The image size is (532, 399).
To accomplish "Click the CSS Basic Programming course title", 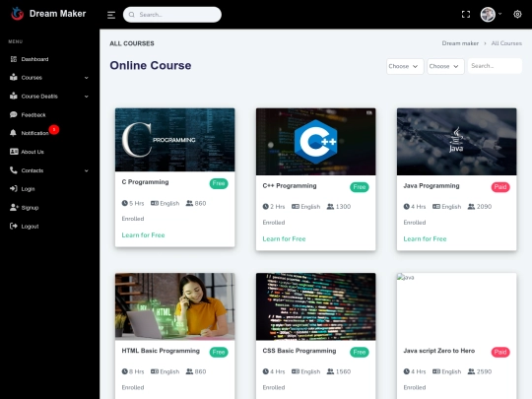I will tap(299, 351).
